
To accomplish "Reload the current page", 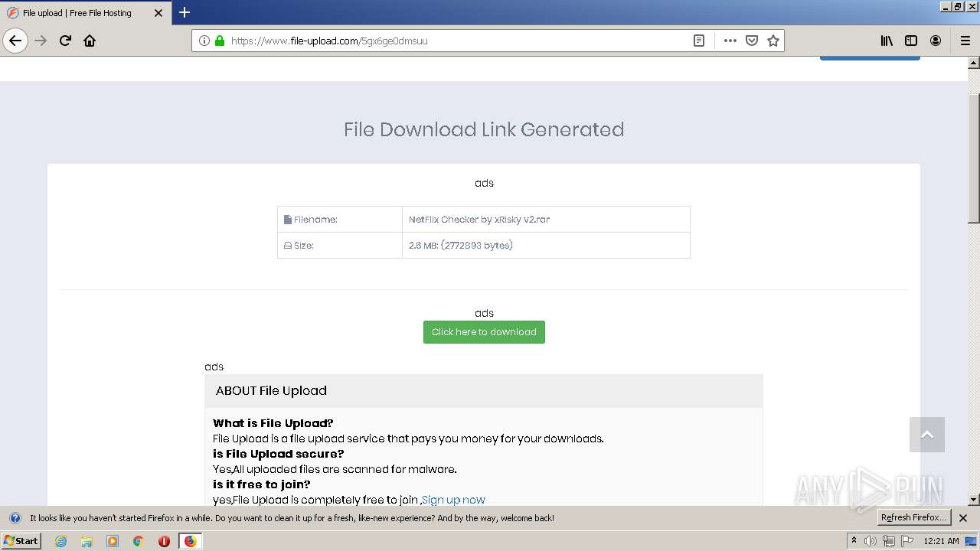I will [x=66, y=41].
